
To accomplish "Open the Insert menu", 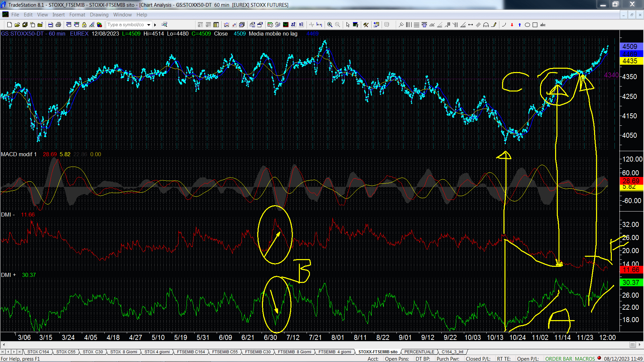I will coord(58,15).
